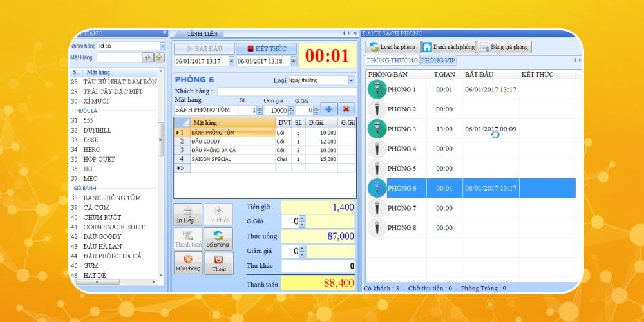Click the In Phiếu print button

coord(218,214)
